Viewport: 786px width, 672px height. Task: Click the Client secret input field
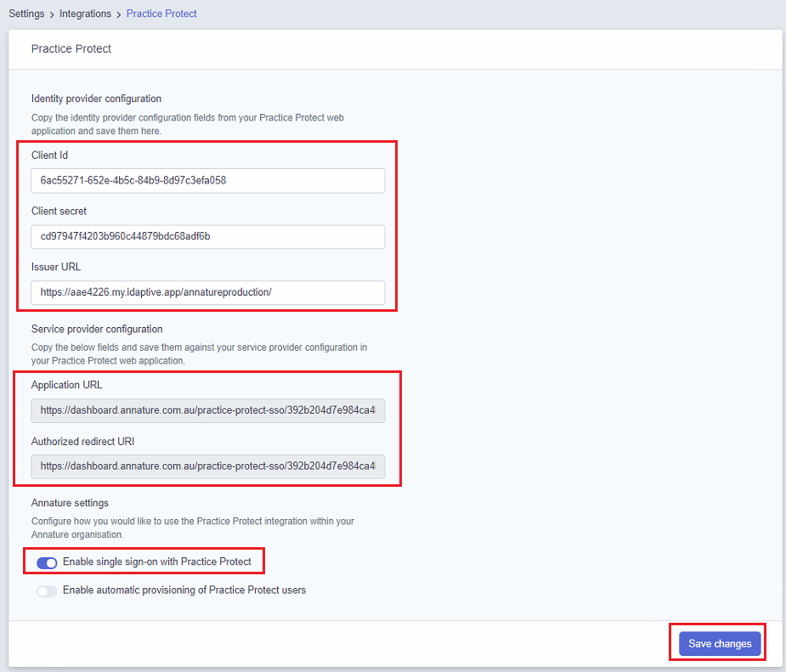click(207, 236)
